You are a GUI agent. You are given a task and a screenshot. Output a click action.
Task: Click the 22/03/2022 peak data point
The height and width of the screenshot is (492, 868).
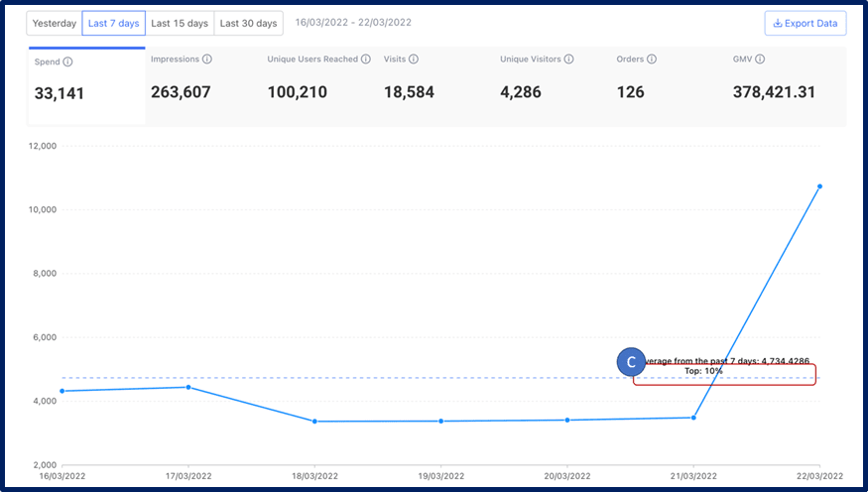[x=819, y=186]
